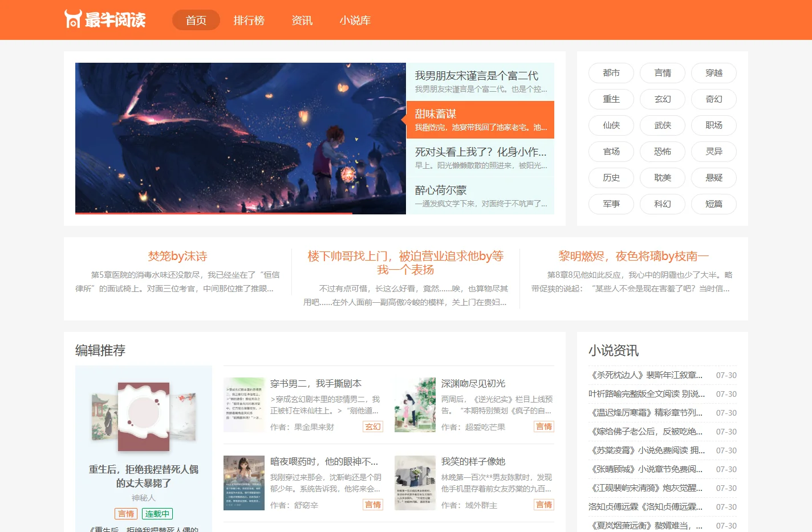Open the 排行榜 navigation tab
Screen dimensions: 812x532
[249, 20]
